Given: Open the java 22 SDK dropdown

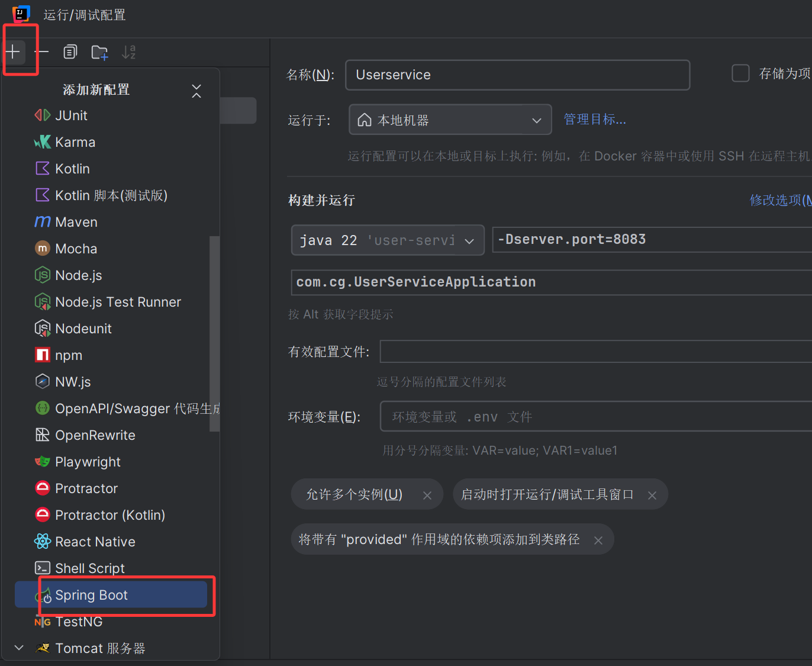Looking at the screenshot, I should point(388,240).
